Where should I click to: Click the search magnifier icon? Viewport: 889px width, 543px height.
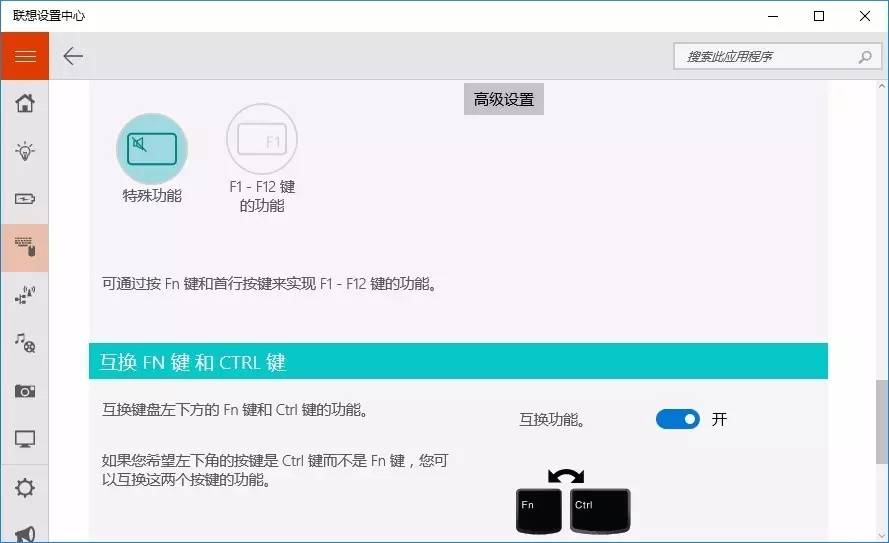pos(865,57)
